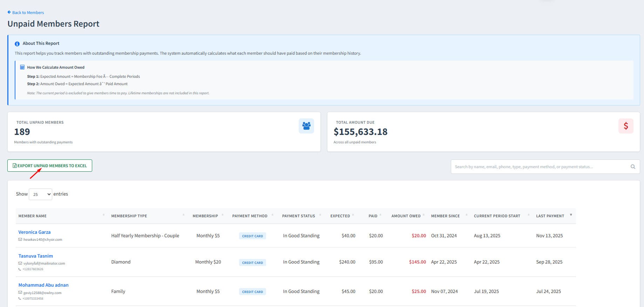Viewport: 644px width, 307px height.
Task: Click the back arrow icon near Back to Members
Action: [x=9, y=12]
